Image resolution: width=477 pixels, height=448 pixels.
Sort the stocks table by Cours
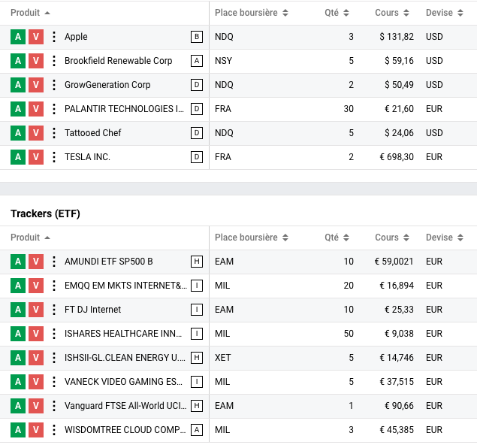click(391, 13)
